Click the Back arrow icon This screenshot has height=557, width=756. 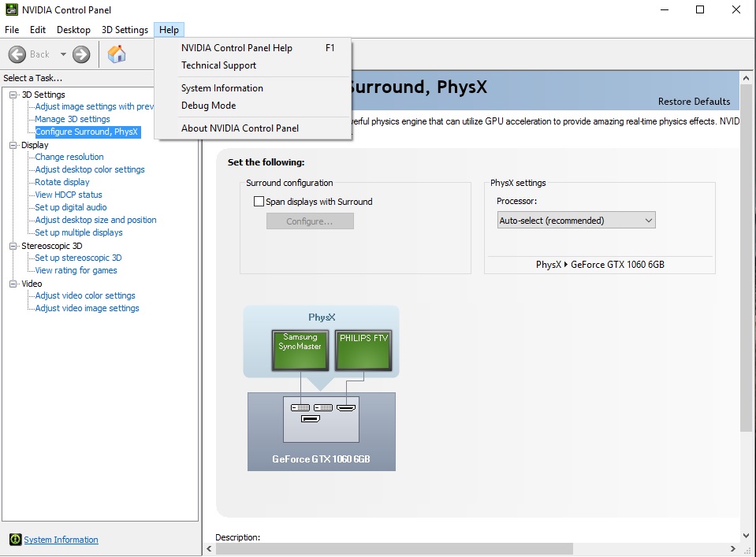pyautogui.click(x=17, y=54)
